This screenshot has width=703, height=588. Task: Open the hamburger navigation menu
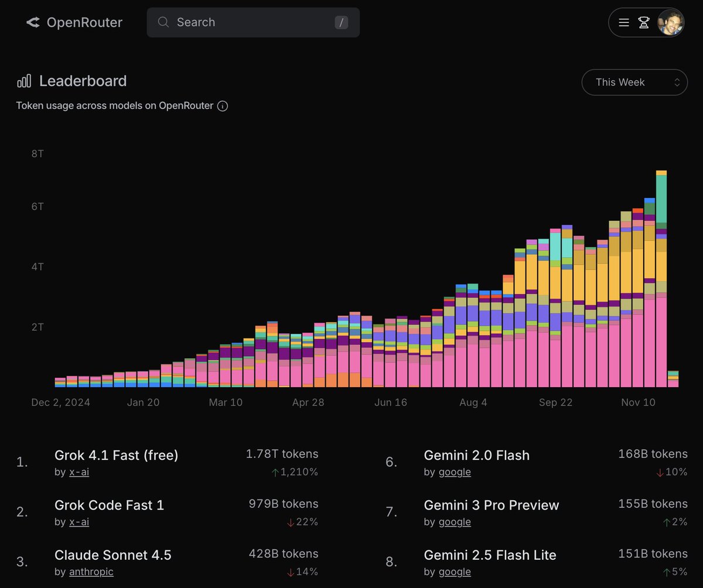click(x=624, y=22)
